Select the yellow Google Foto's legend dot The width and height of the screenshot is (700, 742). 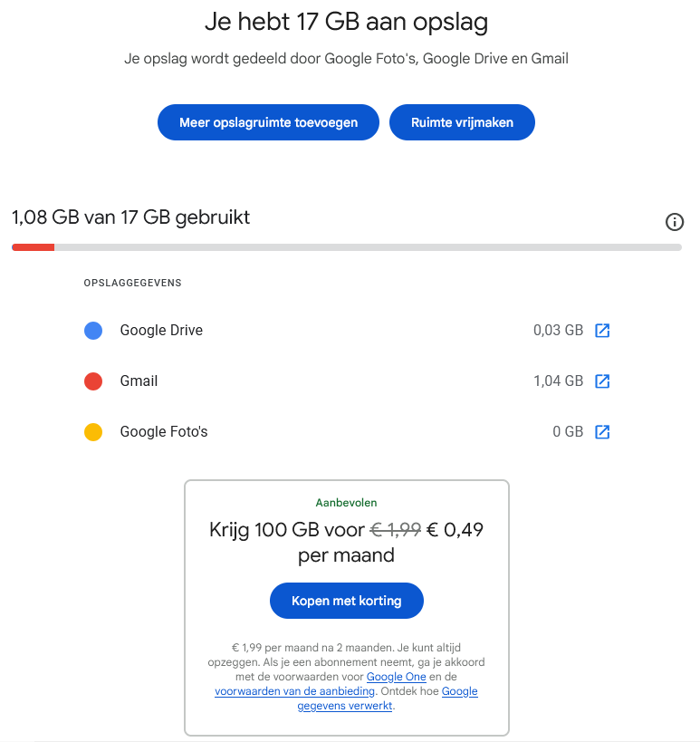(x=93, y=431)
